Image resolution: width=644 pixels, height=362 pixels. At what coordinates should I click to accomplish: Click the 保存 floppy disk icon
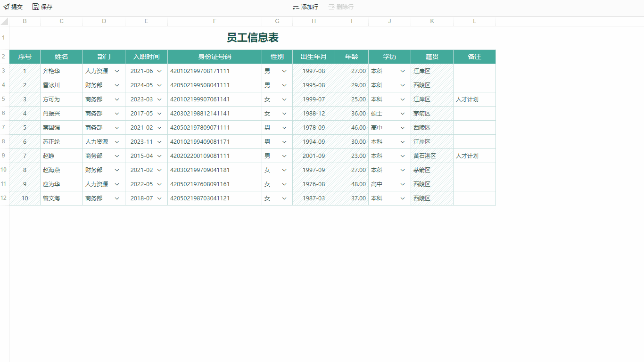pos(36,7)
